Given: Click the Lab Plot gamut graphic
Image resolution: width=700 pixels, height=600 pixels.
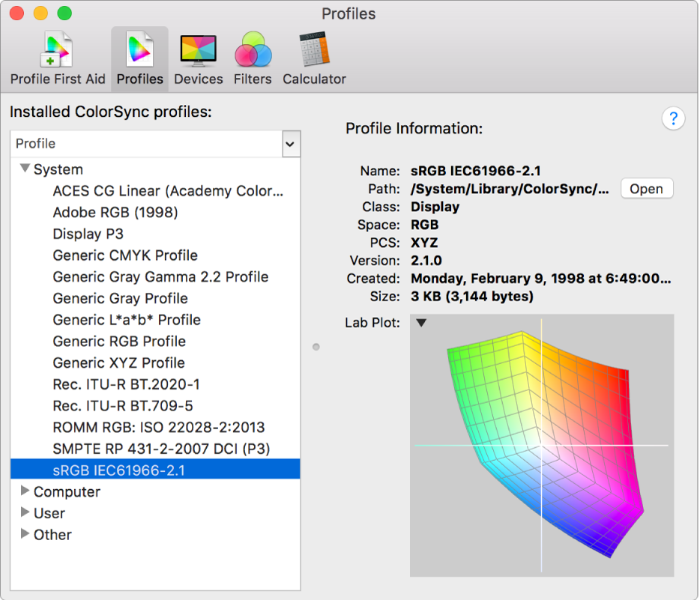Looking at the screenshot, I should (541, 446).
